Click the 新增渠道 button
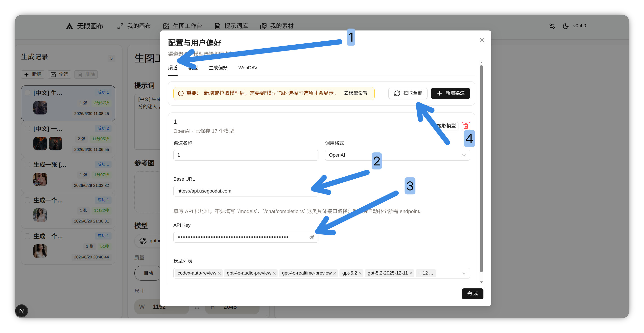644x333 pixels. (450, 93)
